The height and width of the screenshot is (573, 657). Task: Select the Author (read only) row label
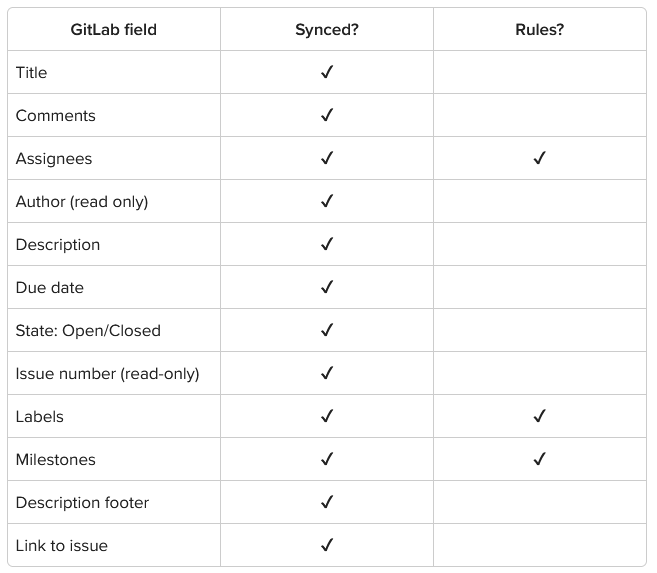tap(82, 202)
